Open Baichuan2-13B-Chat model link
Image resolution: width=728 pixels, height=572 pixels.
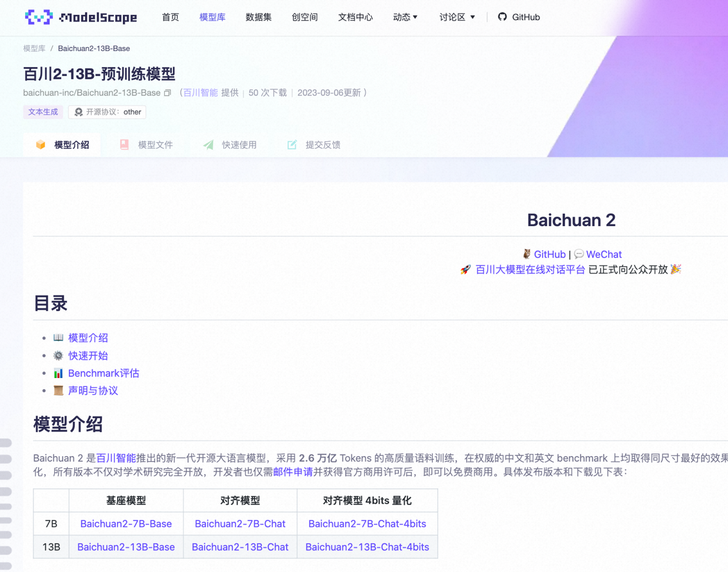click(240, 547)
